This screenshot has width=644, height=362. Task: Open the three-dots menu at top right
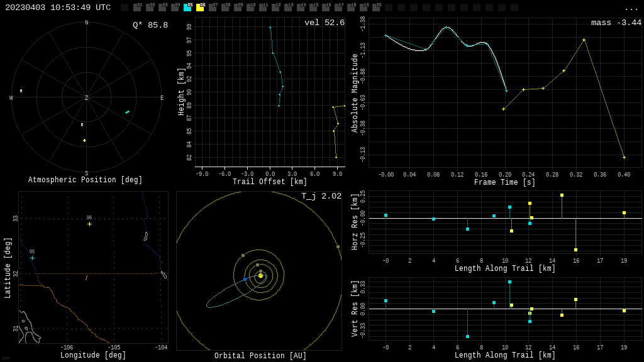click(x=631, y=9)
